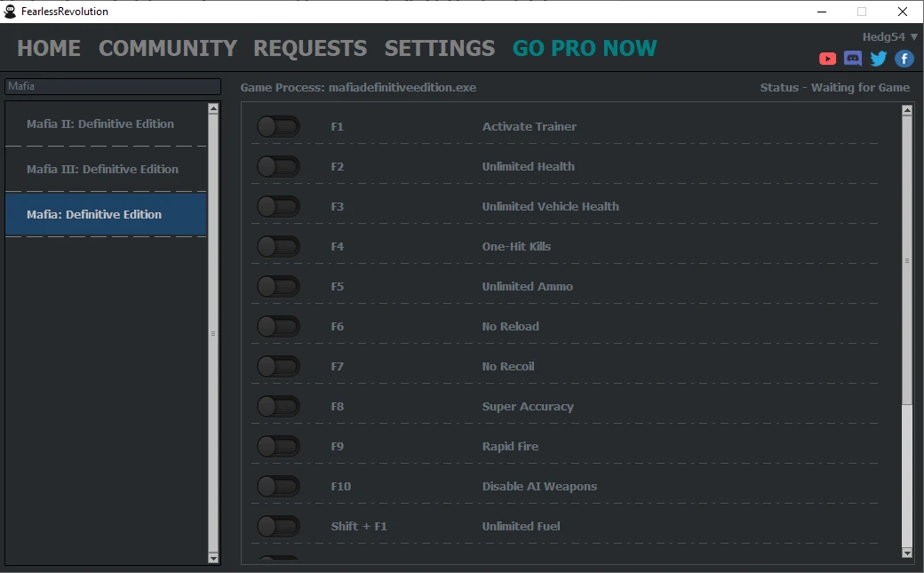924x573 pixels.
Task: Click the Status - Waiting for Game text
Action: tap(834, 87)
